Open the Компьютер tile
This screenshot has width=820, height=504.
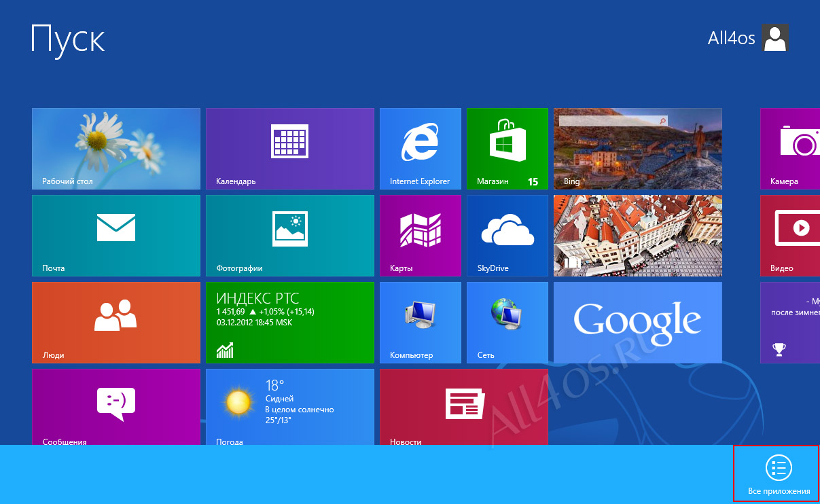coord(421,323)
